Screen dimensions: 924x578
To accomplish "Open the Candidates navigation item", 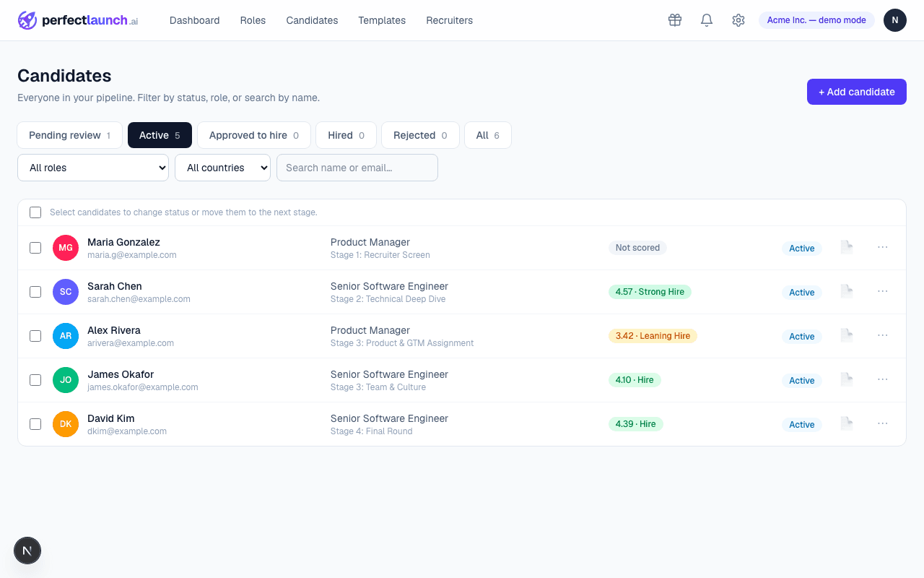I will (312, 20).
